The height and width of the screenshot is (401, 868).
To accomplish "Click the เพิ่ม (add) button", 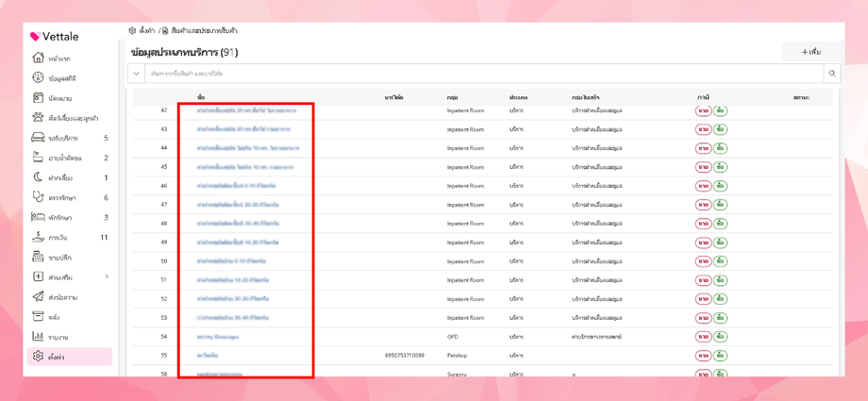I will 811,52.
